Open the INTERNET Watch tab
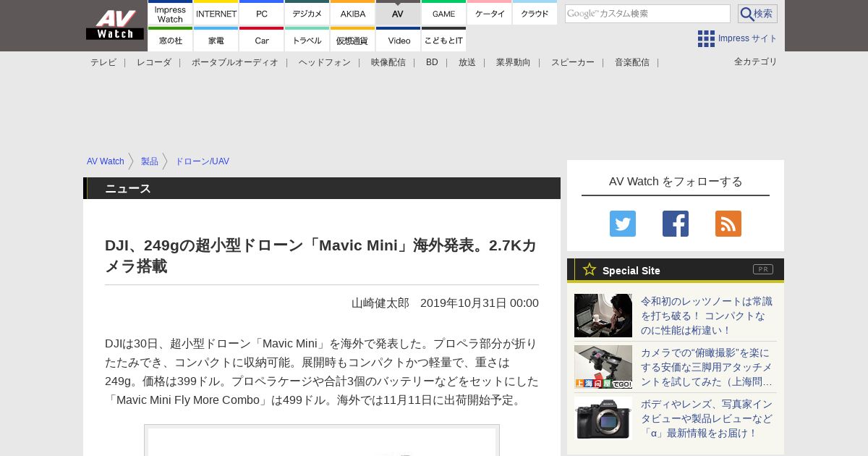868x456 pixels. [x=216, y=13]
